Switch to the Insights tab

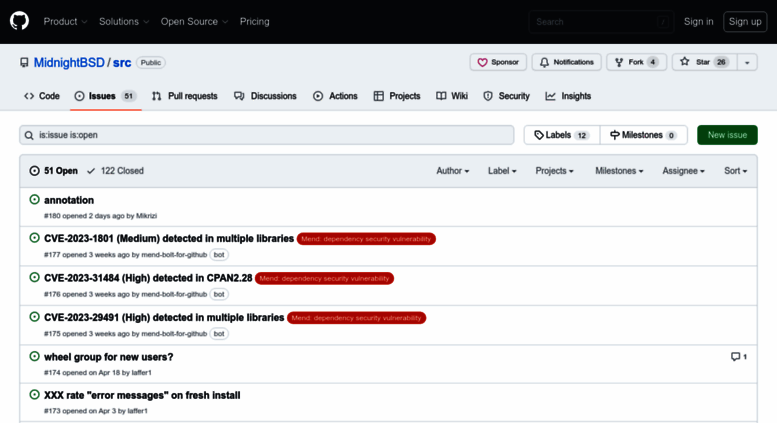point(568,96)
